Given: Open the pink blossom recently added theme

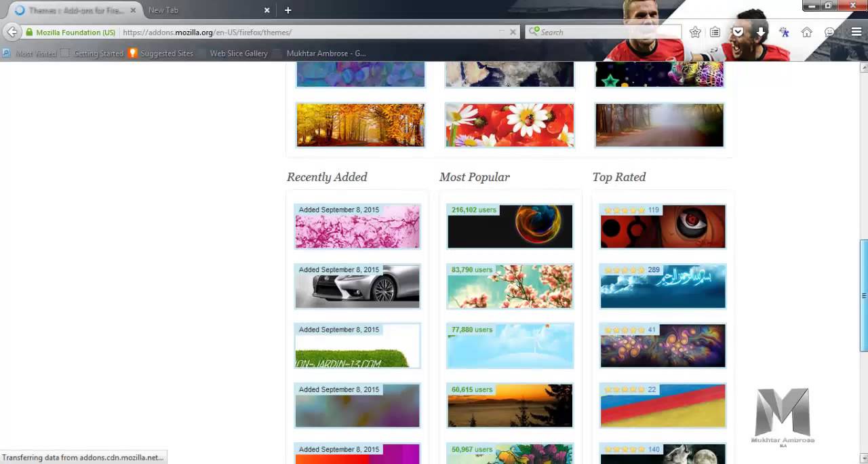Looking at the screenshot, I should 357,227.
